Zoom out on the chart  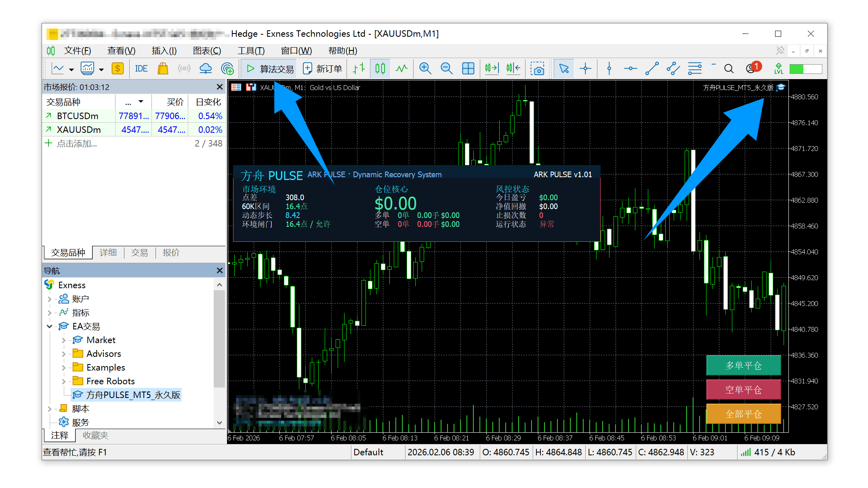point(446,69)
